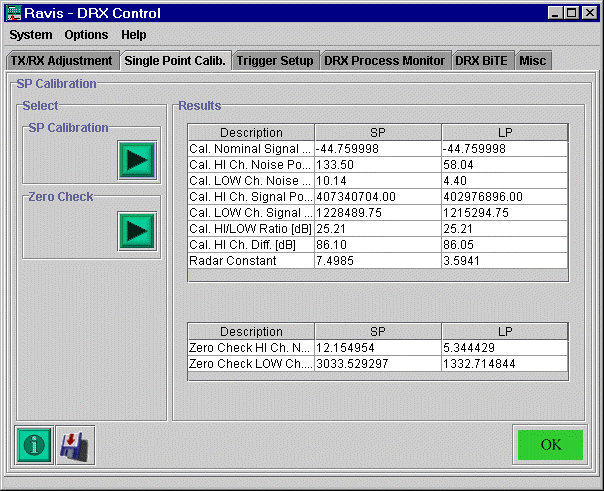Click the SP value 407340704.00

coord(378,197)
